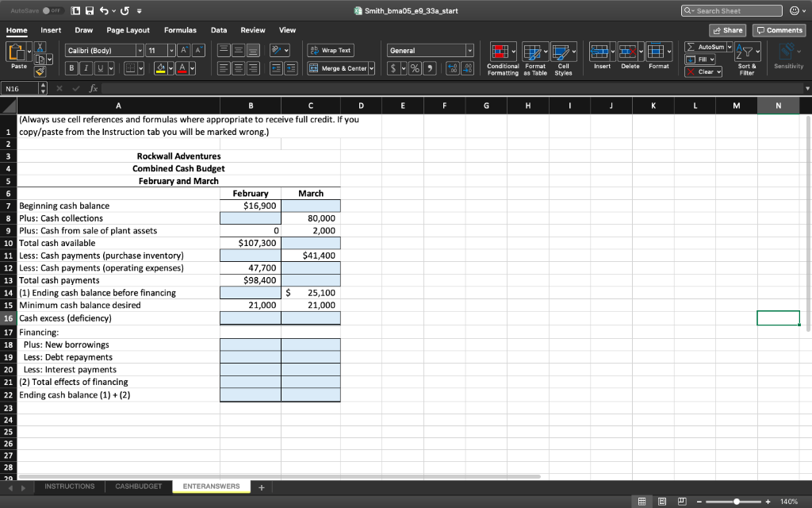The width and height of the screenshot is (812, 508).
Task: Click the Increase Indent icon
Action: tap(291, 68)
